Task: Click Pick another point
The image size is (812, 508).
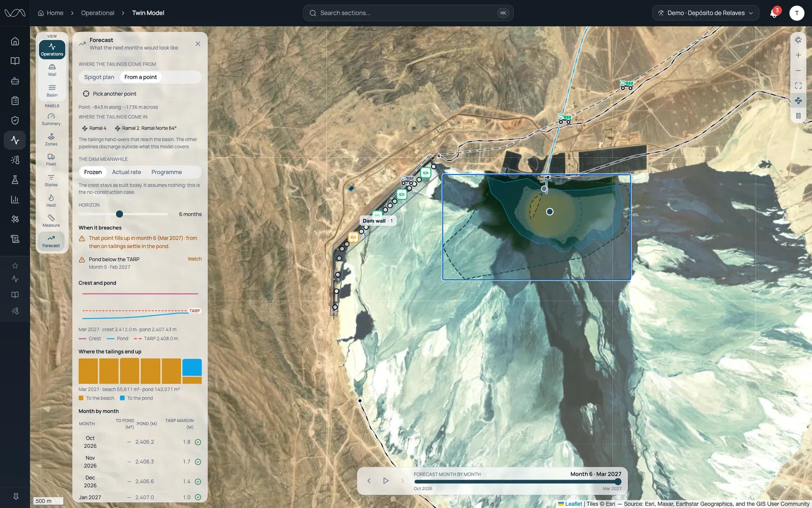Action: (x=110, y=94)
